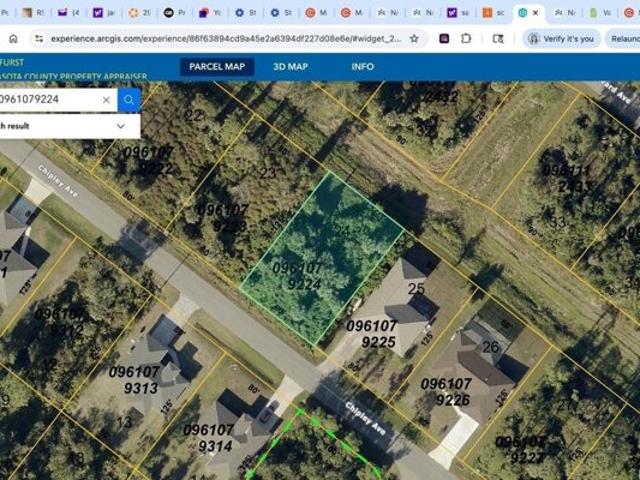
Task: Expand the search result dropdown
Action: point(121,126)
